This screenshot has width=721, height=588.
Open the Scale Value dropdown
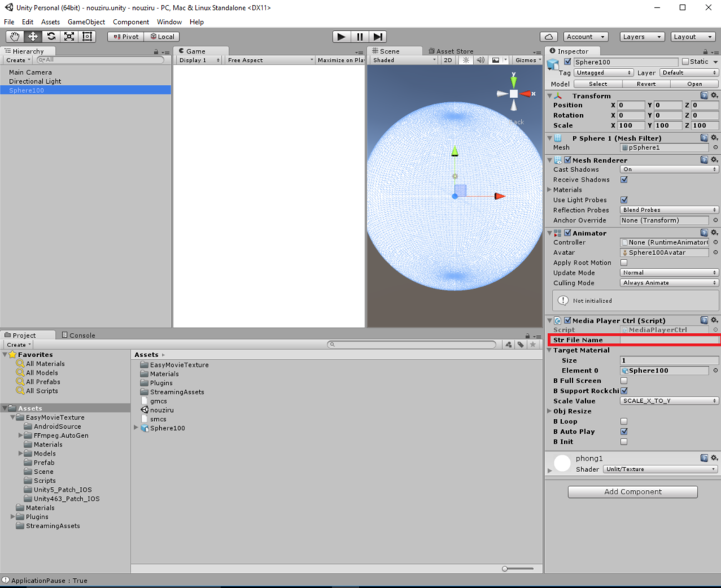coord(668,401)
